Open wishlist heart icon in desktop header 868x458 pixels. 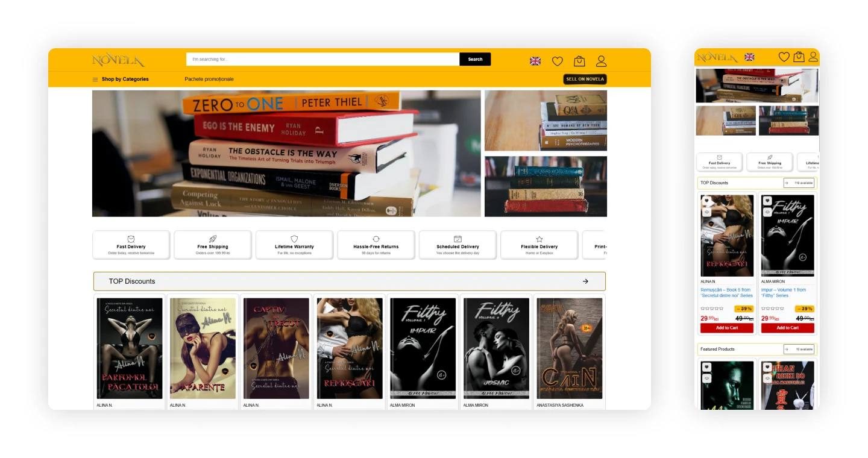point(558,61)
